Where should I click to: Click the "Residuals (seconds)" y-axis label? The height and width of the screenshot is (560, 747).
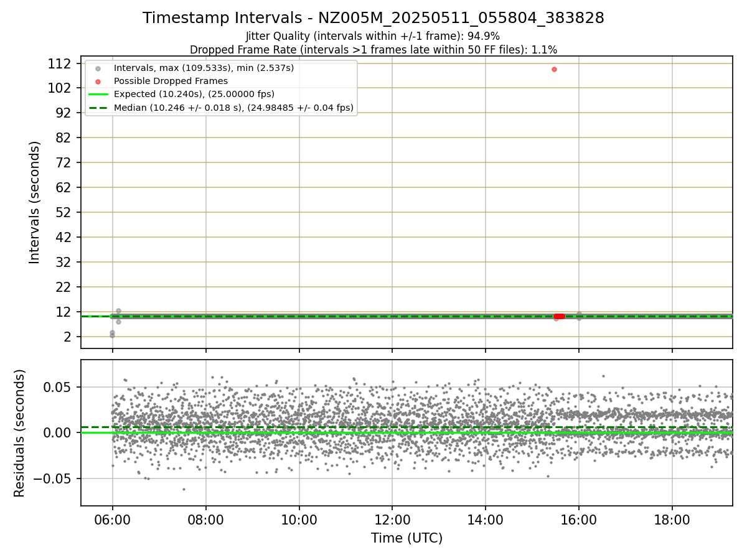click(20, 433)
